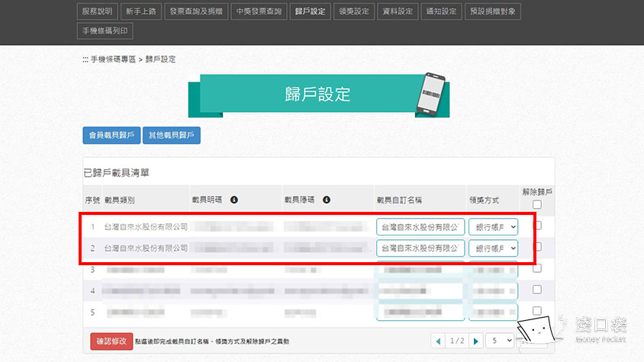Check 解除歸戶 checkbox for row 5
Viewport: 644px width, 362px height.
(537, 311)
